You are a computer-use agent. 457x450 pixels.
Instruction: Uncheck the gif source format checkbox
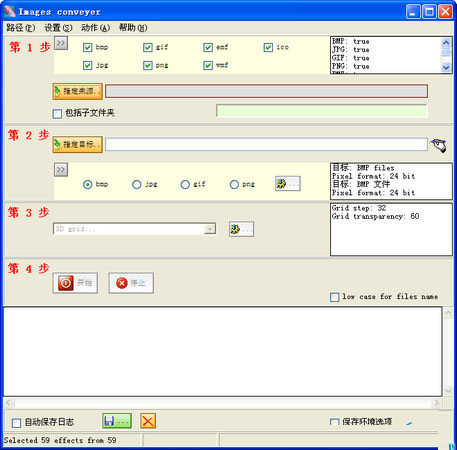click(x=148, y=47)
